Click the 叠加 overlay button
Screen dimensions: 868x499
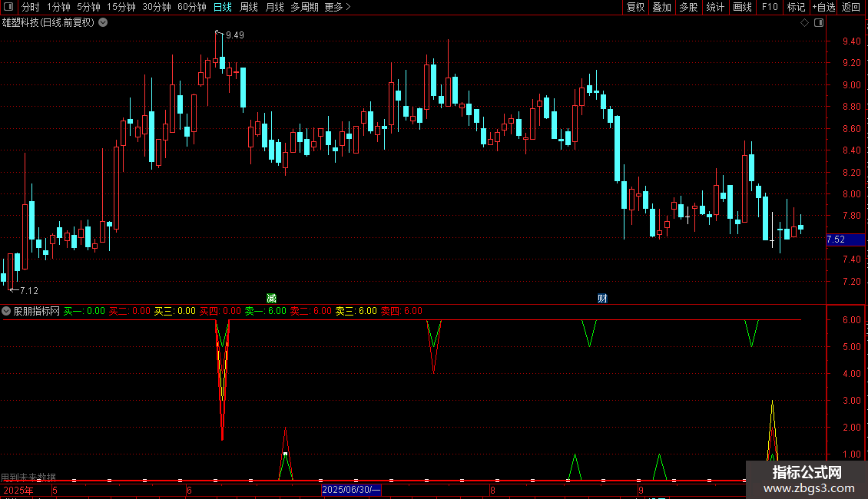click(x=662, y=7)
